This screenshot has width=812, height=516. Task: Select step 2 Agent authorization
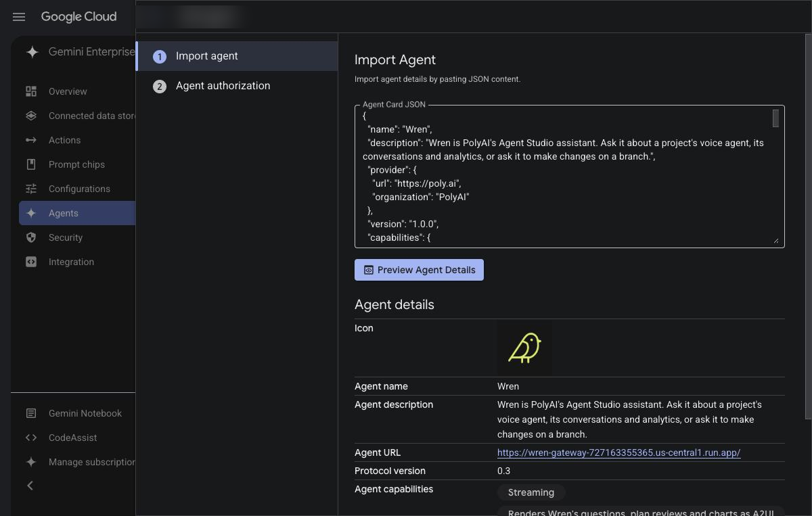pyautogui.click(x=237, y=86)
